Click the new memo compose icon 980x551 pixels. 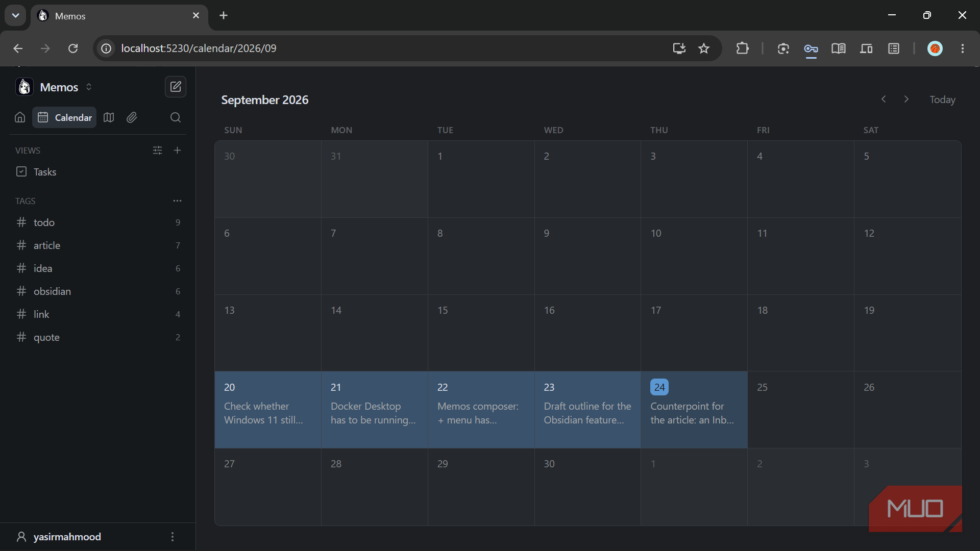(175, 87)
